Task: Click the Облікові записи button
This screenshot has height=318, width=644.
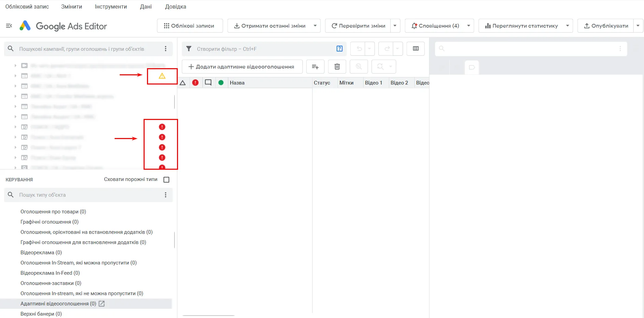Action: (190, 26)
